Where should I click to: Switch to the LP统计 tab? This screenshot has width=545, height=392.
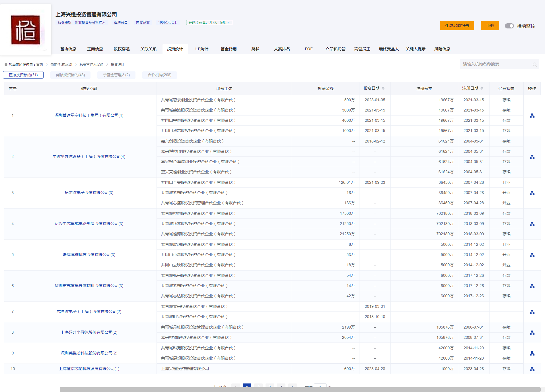(201, 49)
